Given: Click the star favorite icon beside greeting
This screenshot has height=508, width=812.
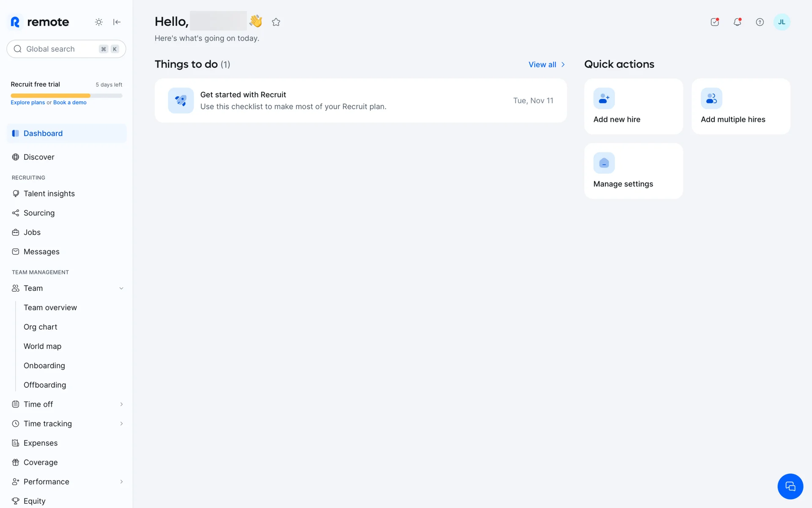Looking at the screenshot, I should 276,22.
